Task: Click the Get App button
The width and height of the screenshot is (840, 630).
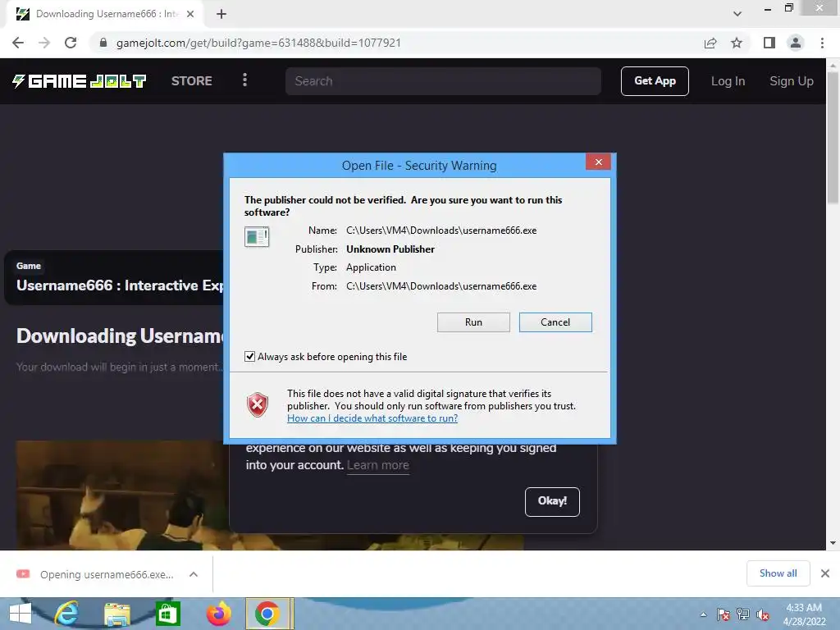Action: point(655,81)
